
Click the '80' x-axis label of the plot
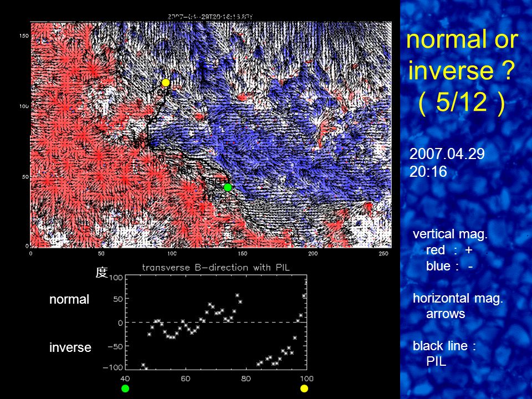(245, 378)
